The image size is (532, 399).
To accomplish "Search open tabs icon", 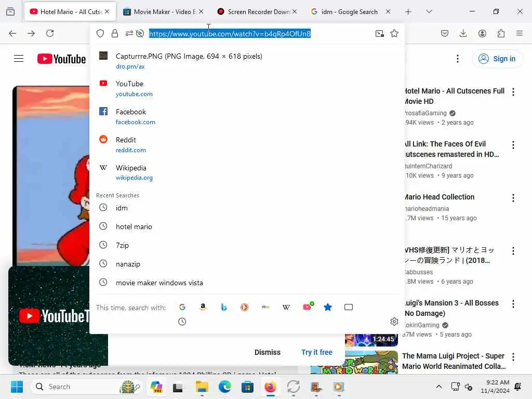I will coord(349,307).
